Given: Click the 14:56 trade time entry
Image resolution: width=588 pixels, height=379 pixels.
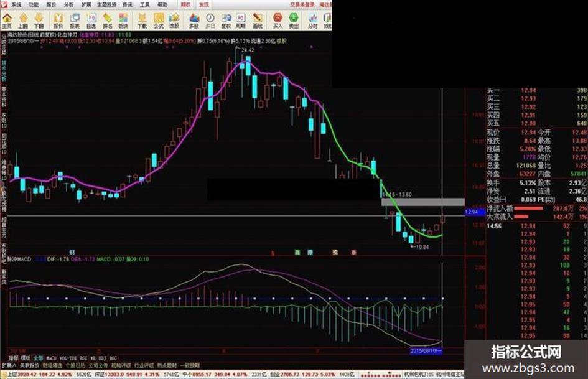Looking at the screenshot, I should tap(494, 226).
